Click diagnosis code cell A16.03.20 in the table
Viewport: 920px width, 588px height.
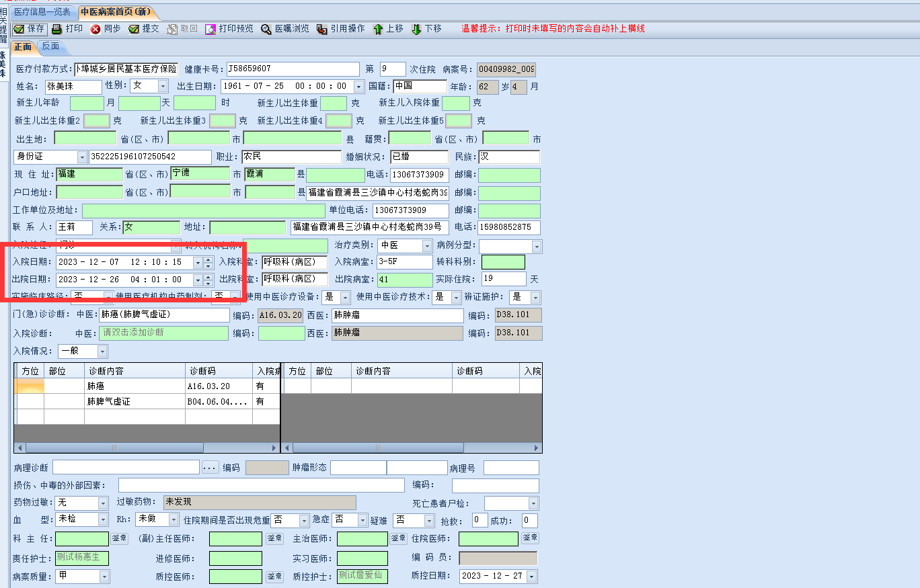pyautogui.click(x=219, y=386)
